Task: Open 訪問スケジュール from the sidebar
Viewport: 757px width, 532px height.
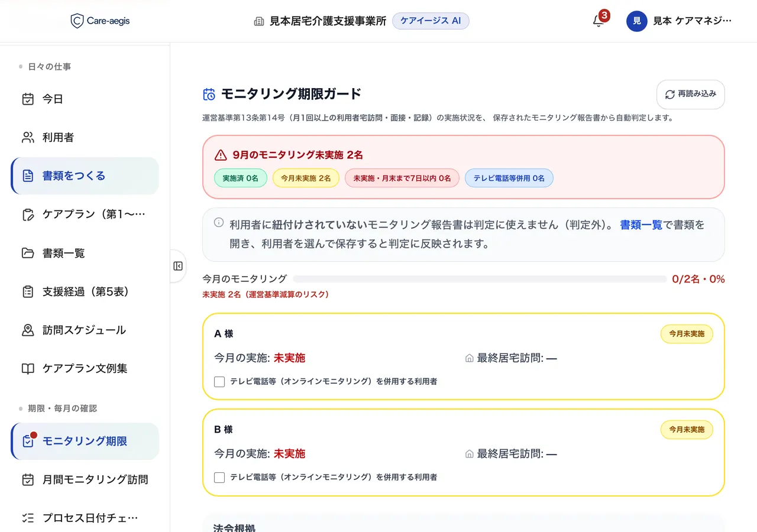Action: click(85, 330)
